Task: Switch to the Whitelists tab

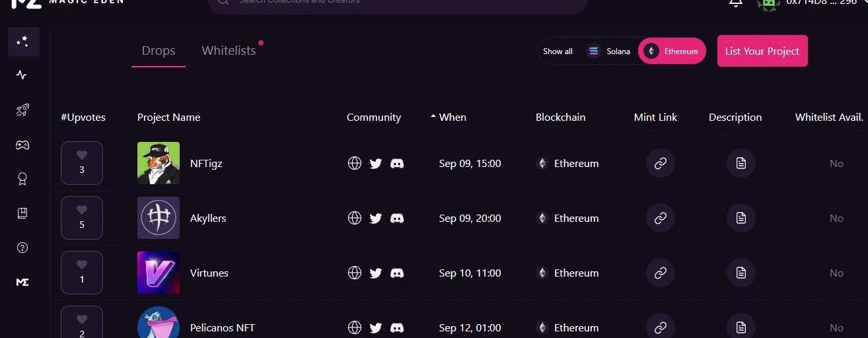Action: (x=229, y=51)
